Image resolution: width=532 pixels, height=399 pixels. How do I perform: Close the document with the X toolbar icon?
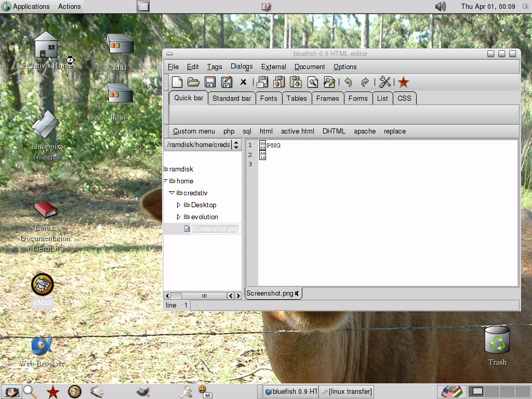[243, 82]
